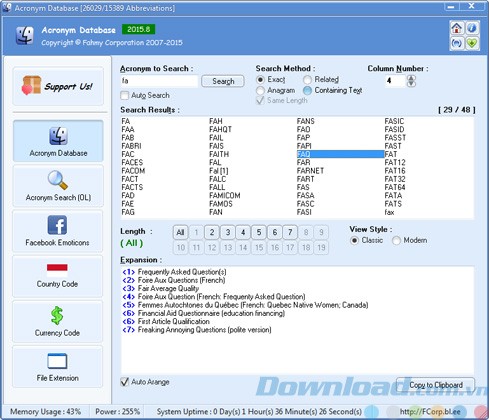Select Fal [1] in search results
This screenshot has width=489, height=420.
click(219, 171)
